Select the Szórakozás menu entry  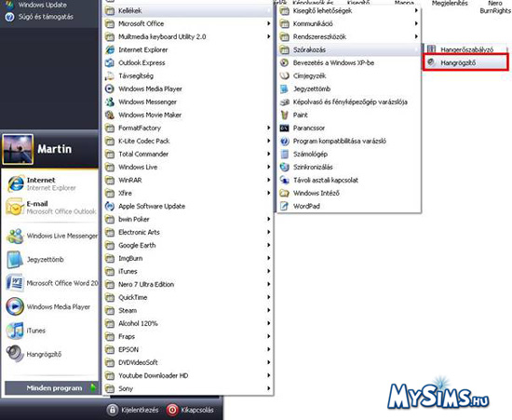(349, 49)
